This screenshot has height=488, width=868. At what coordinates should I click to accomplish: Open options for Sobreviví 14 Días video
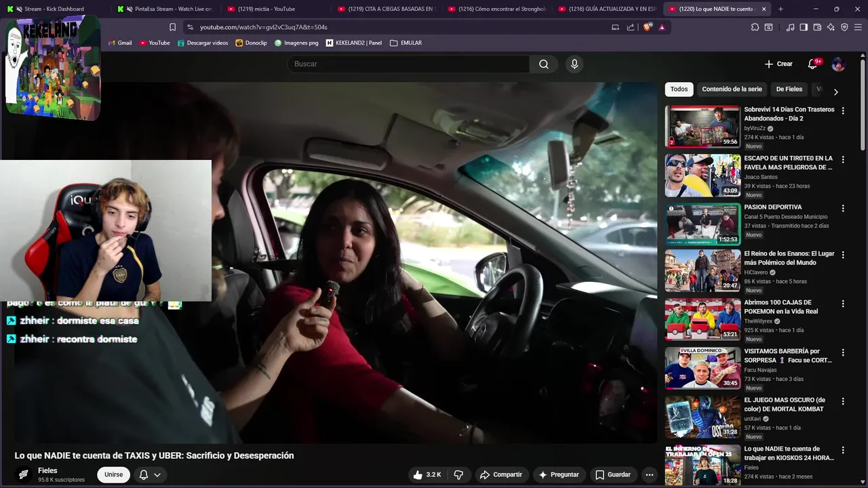click(843, 110)
